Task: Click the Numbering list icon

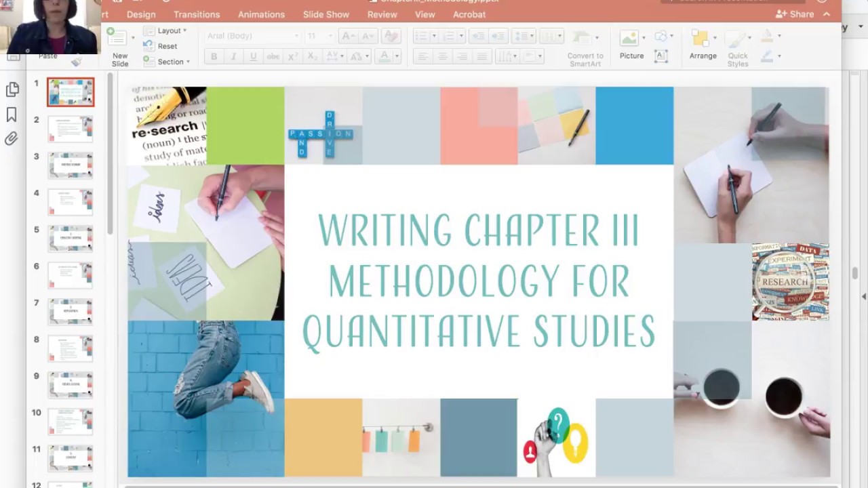Action: [x=448, y=36]
